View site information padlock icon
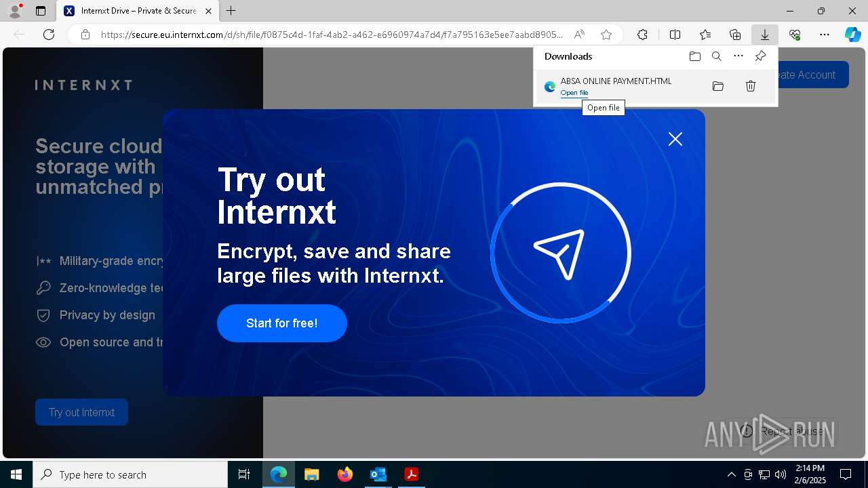 85,35
